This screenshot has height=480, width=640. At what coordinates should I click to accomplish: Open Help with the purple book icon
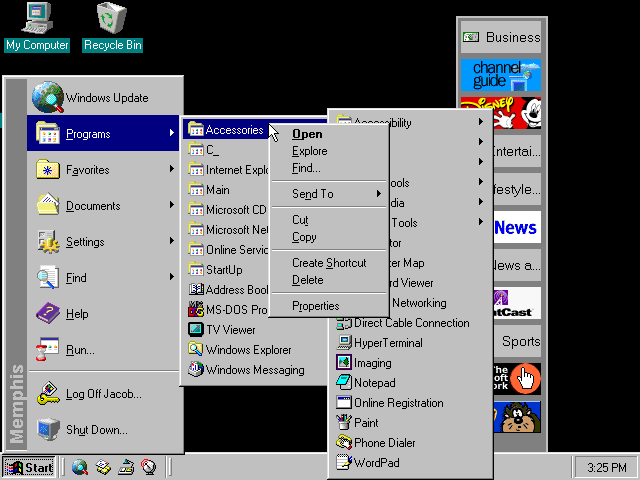pyautogui.click(x=103, y=313)
